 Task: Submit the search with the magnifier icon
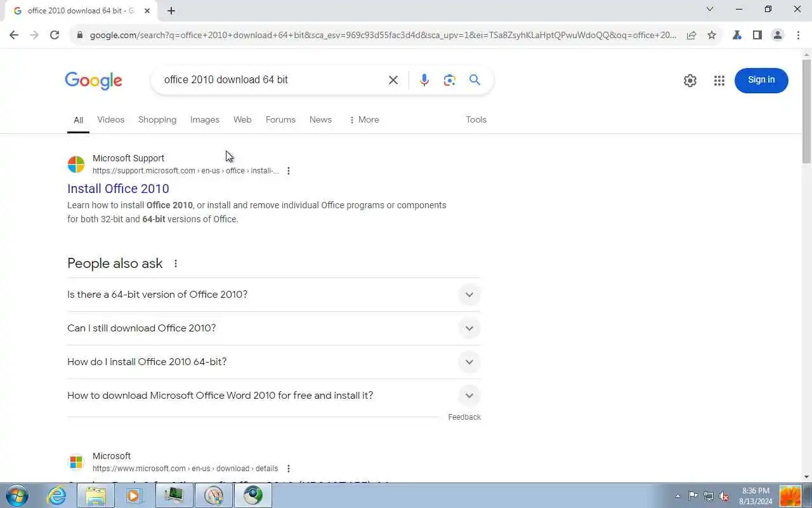pos(475,80)
